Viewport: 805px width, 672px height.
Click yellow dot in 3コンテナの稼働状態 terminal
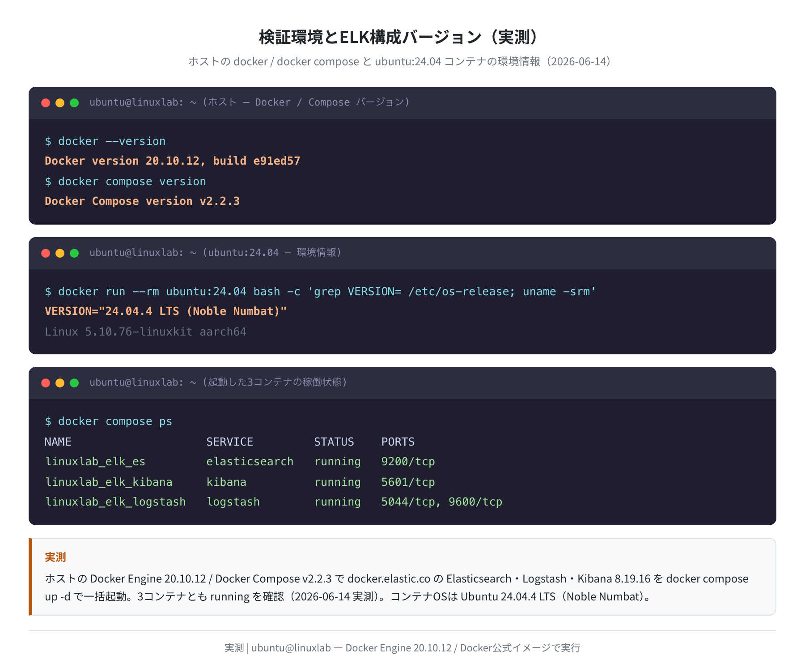60,383
